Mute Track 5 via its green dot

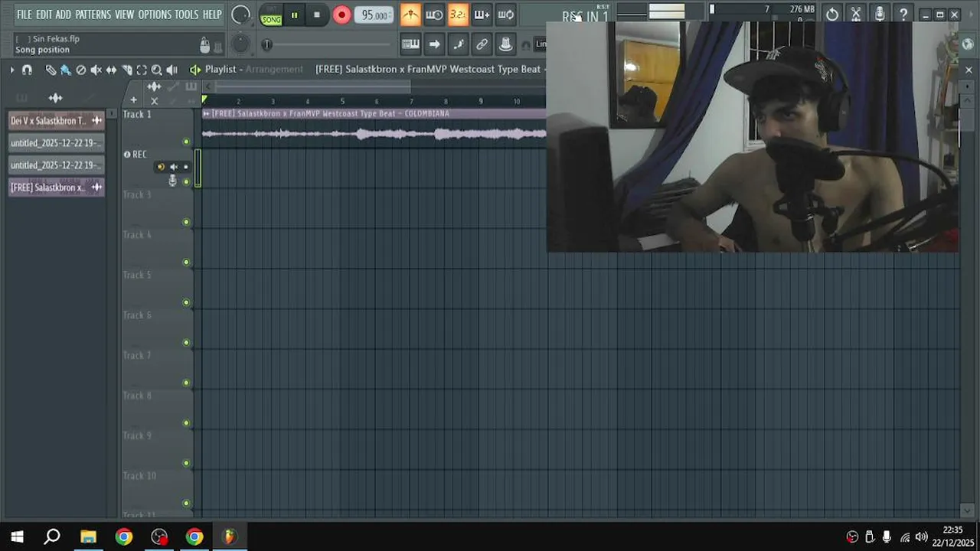click(186, 302)
